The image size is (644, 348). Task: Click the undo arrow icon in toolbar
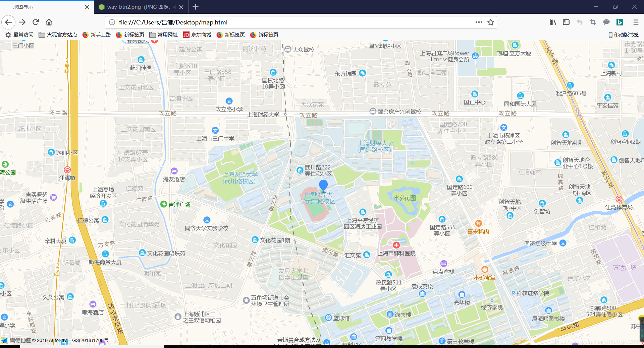click(580, 22)
